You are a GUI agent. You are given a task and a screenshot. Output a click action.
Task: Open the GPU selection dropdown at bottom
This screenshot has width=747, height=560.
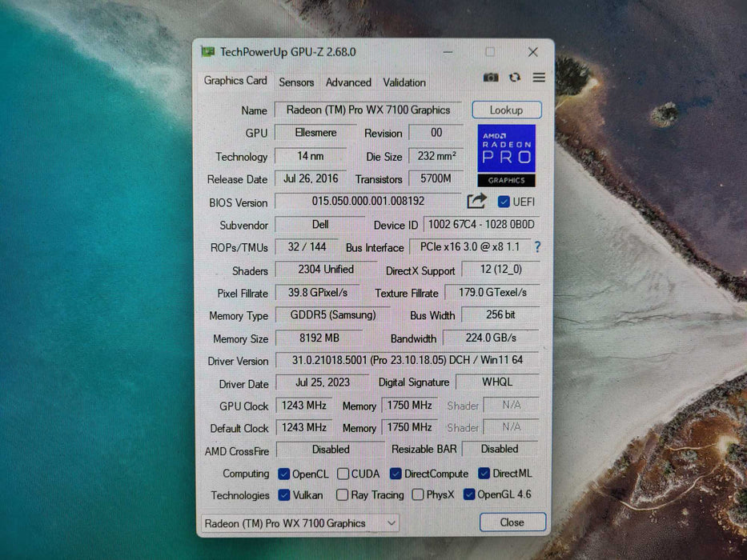(300, 523)
